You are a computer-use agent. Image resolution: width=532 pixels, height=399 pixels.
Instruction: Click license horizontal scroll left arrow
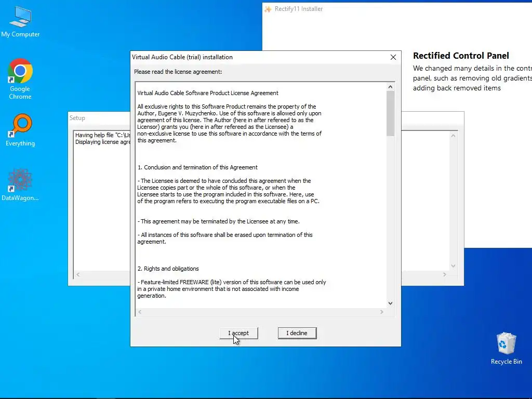pos(140,312)
